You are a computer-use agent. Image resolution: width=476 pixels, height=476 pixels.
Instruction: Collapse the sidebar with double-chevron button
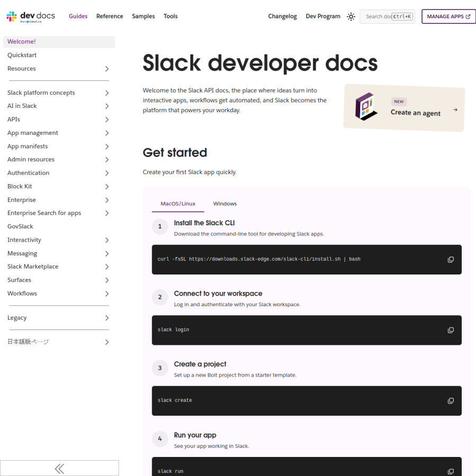point(59,469)
